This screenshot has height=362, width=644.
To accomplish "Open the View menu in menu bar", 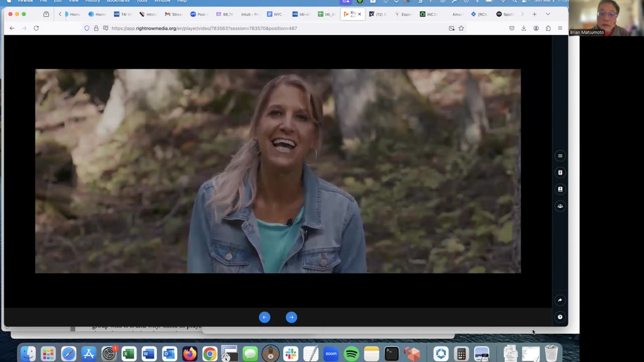I will pos(73,2).
